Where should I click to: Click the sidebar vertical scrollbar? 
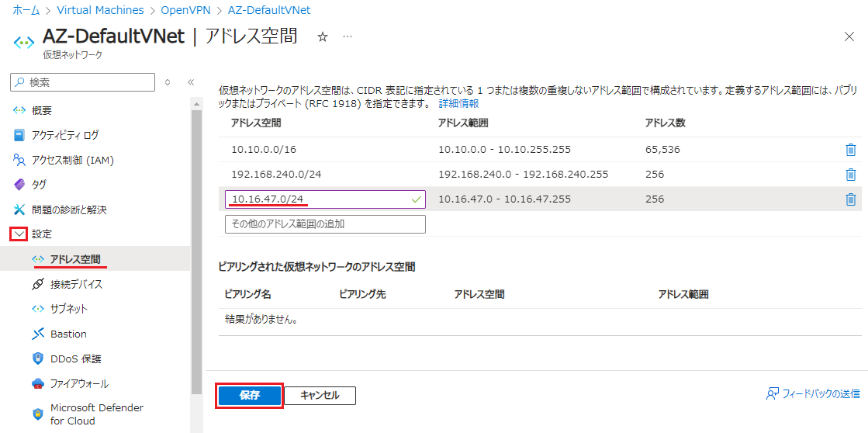(196, 252)
